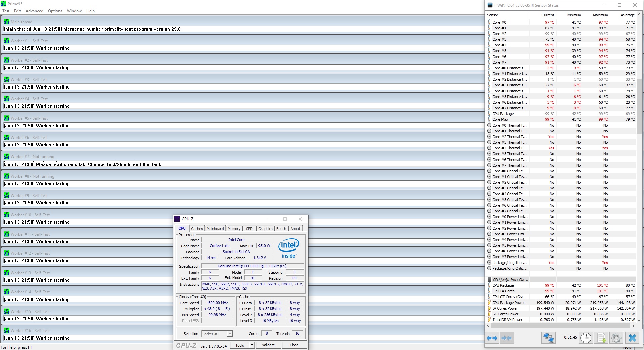
Task: Open the Socket #1 selection dropdown
Action: coord(230,334)
